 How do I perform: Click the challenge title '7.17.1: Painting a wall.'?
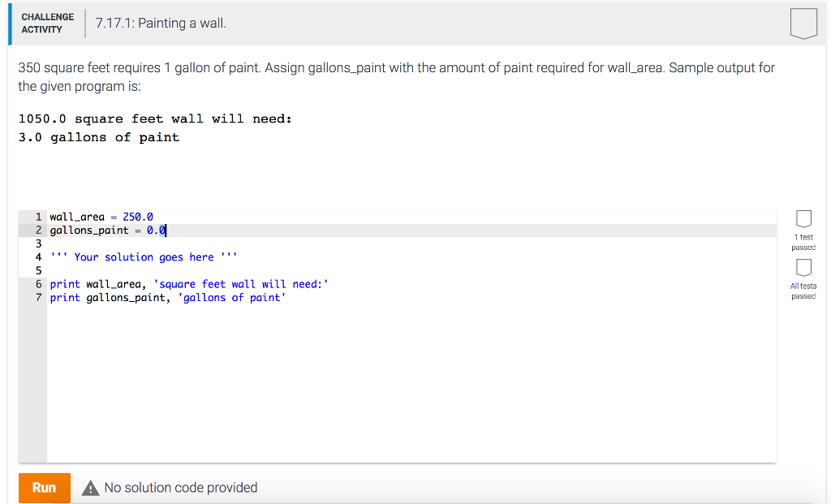[158, 24]
